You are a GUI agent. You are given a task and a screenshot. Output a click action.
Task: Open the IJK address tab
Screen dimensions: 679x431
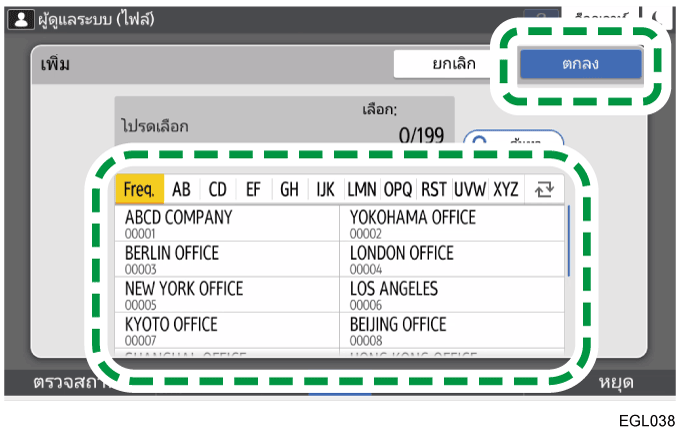point(325,189)
